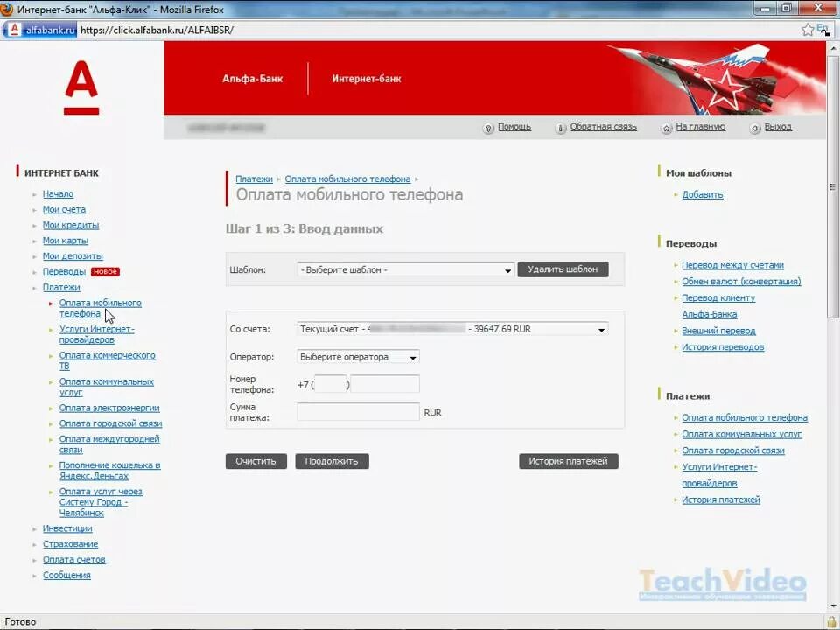Click the Помощь question mark icon
Viewport: 840px width, 630px height.
[x=488, y=128]
